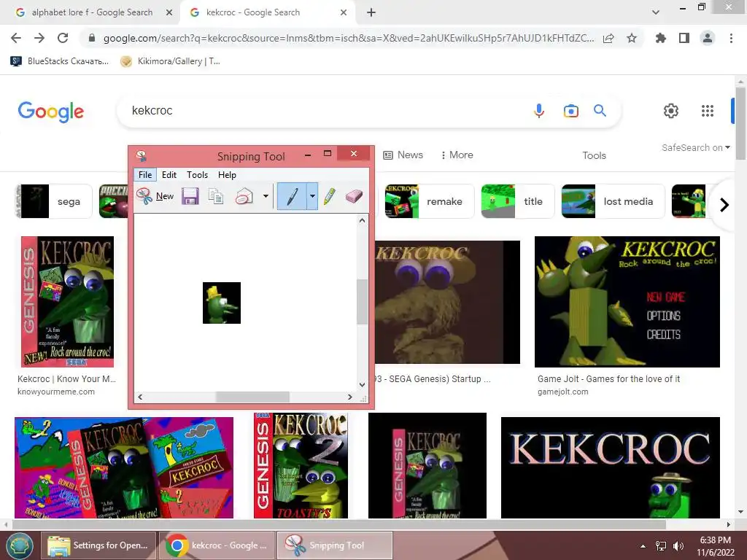Click the address bar URL
This screenshot has width=747, height=560.
click(349, 38)
